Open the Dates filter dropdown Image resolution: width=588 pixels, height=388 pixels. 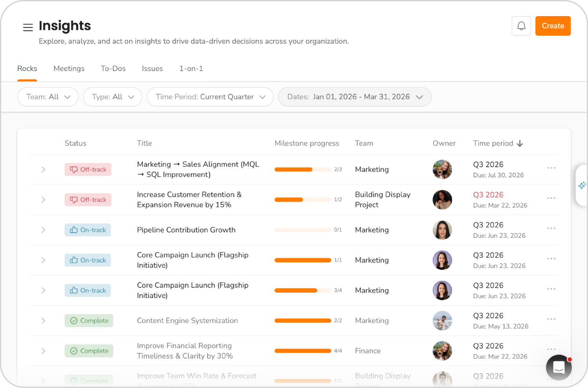click(354, 97)
